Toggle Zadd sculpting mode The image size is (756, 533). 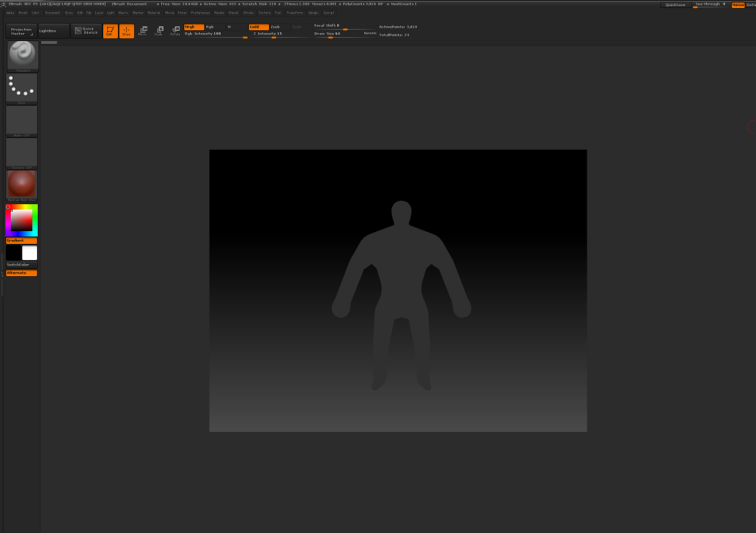tap(259, 27)
